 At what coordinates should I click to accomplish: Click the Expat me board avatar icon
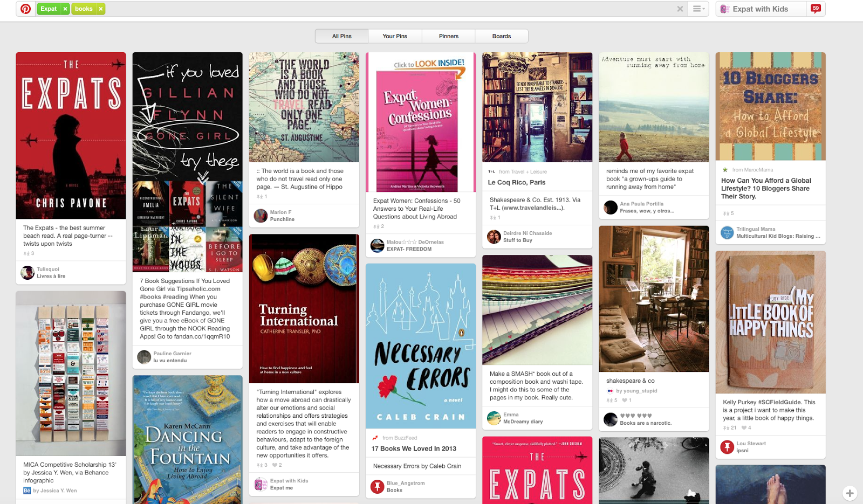pos(261,484)
